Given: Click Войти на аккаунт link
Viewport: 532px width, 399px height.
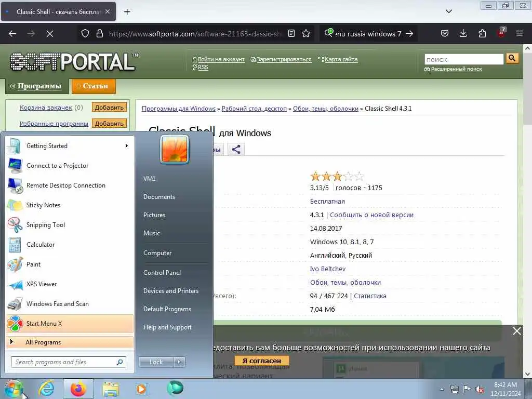Looking at the screenshot, I should tap(221, 59).
